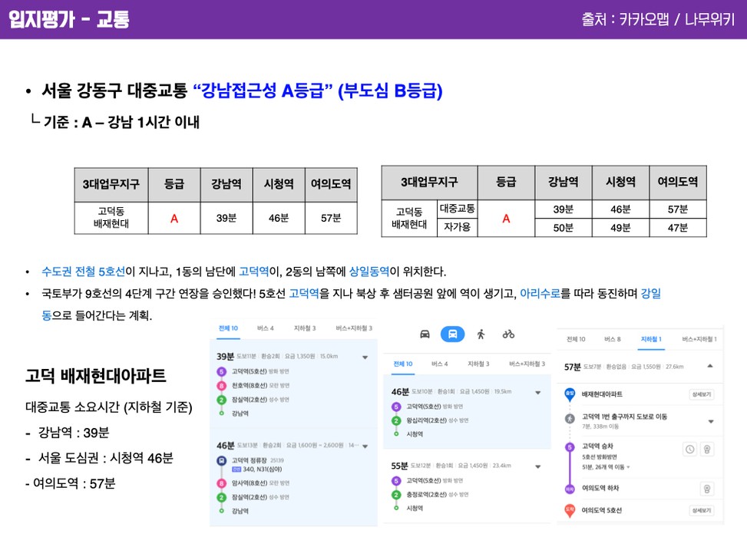Select the 버스 4 tab above the 39분 route
The height and width of the screenshot is (560, 747).
[x=266, y=328]
